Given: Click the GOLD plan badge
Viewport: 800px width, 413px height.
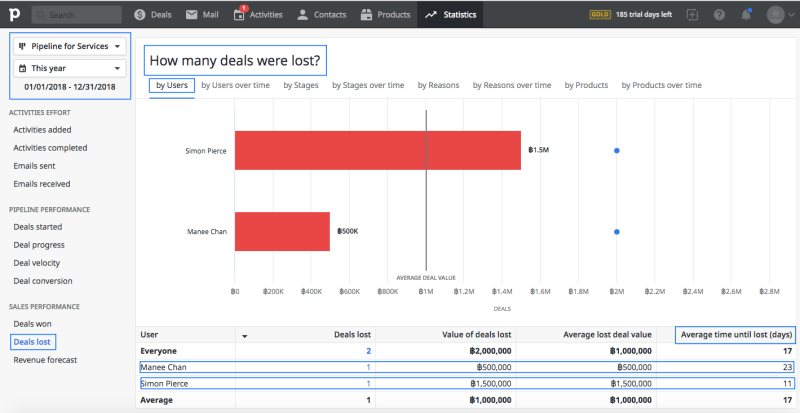Looking at the screenshot, I should (x=600, y=15).
